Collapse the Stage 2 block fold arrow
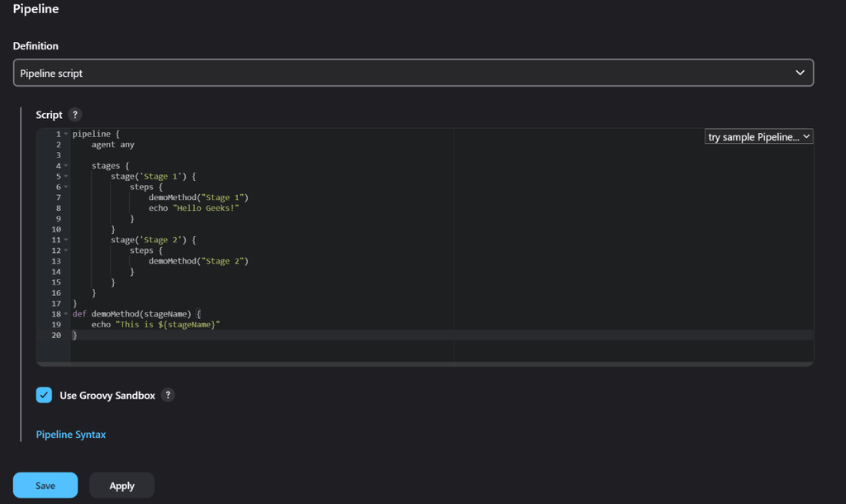Viewport: 846px width, 504px height. pos(66,240)
